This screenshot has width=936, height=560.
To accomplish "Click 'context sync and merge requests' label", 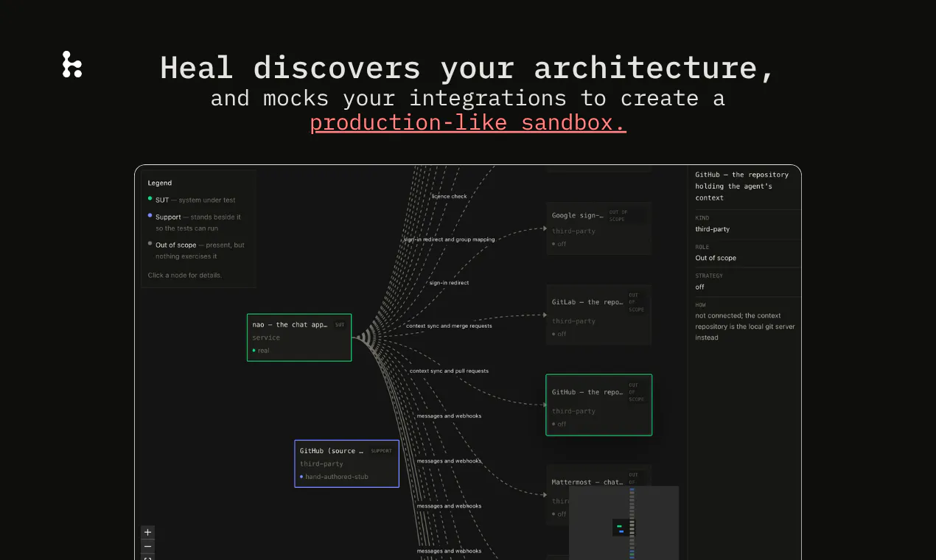I will click(x=449, y=326).
